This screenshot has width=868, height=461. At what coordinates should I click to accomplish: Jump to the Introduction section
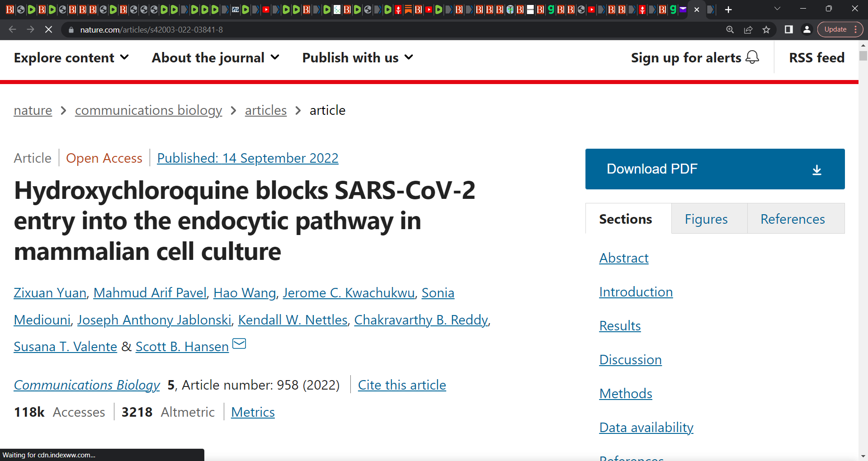tap(636, 292)
